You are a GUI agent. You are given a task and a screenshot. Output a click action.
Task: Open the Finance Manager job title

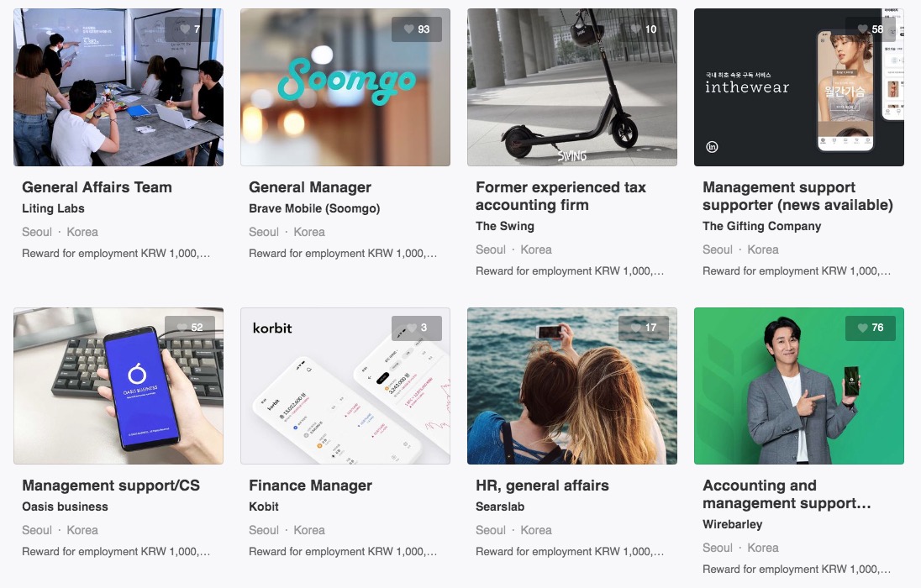310,486
